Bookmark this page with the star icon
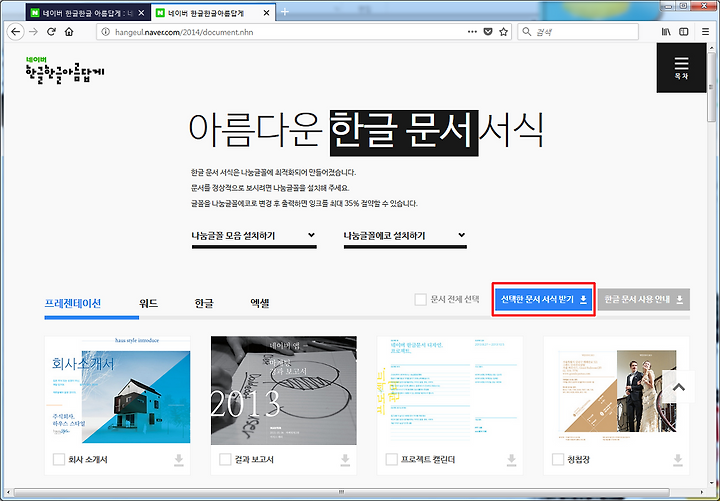Image resolution: width=720 pixels, height=501 pixels. coord(504,32)
